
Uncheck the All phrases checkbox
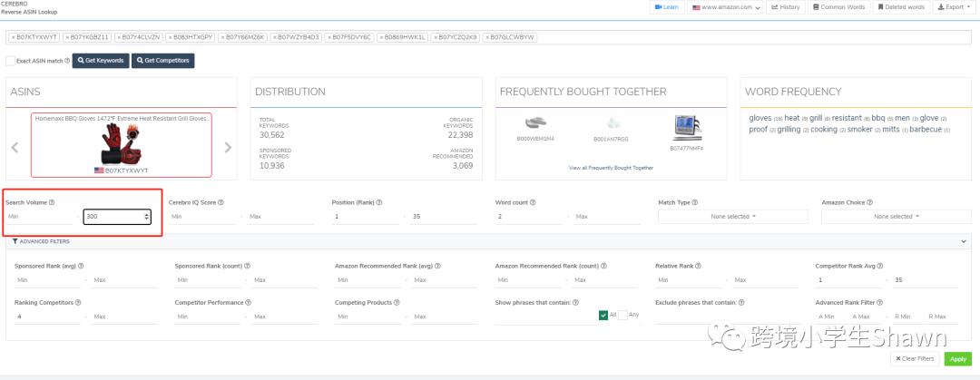[x=603, y=315]
